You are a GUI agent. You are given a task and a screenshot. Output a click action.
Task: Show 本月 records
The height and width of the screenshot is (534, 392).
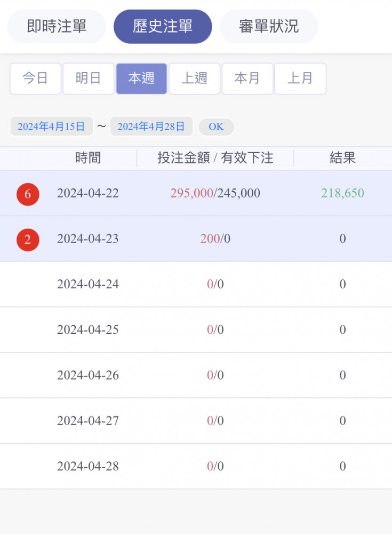point(247,78)
